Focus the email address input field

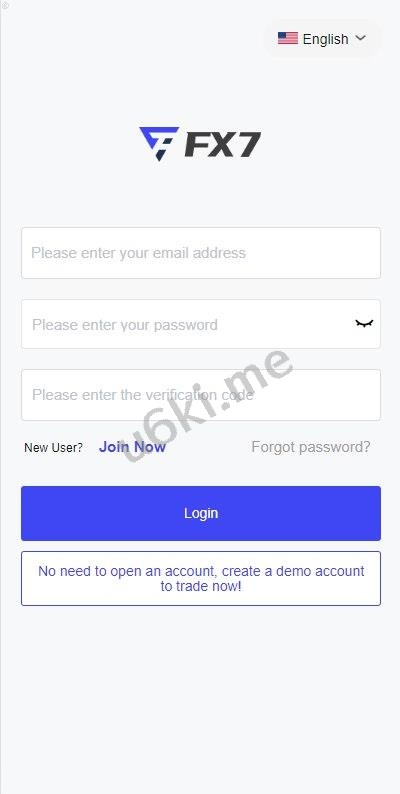pyautogui.click(x=201, y=253)
